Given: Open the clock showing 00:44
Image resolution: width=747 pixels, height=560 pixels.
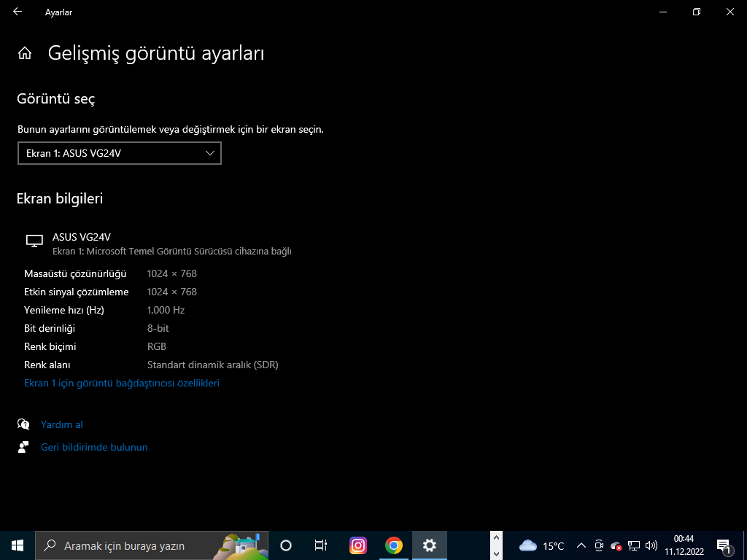Looking at the screenshot, I should 684,545.
